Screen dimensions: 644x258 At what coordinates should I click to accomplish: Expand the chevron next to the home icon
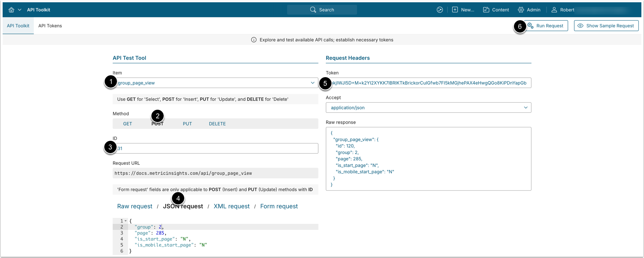tap(19, 10)
